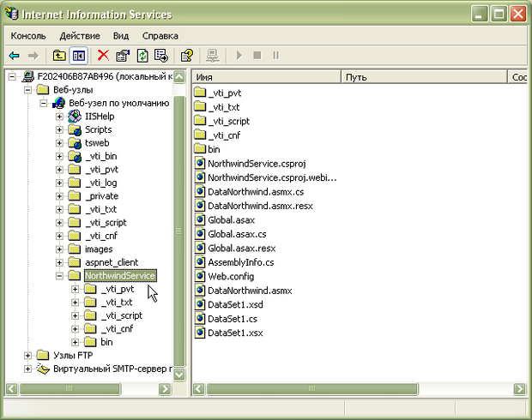Select the default web site globe icon
The height and width of the screenshot is (420, 532).
(x=58, y=103)
